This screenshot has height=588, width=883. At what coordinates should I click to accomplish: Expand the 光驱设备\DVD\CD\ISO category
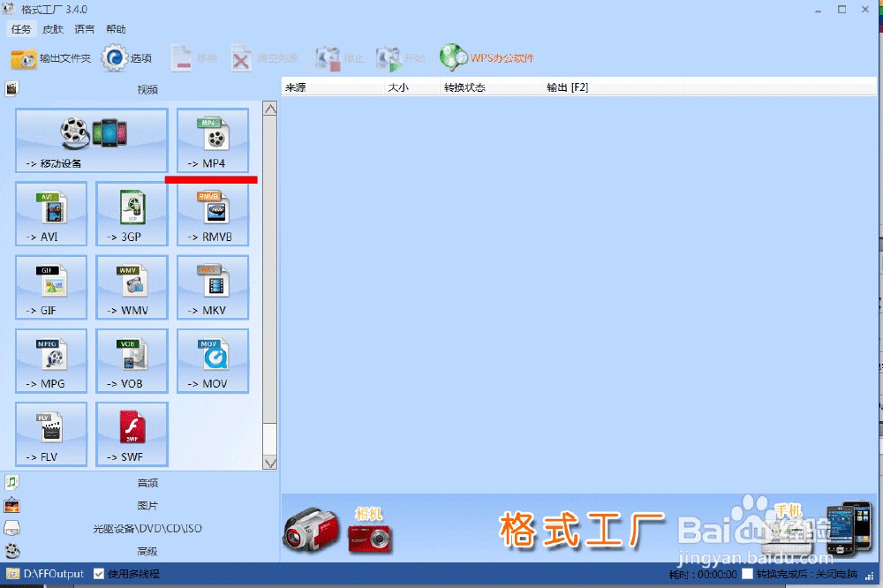pos(140,528)
